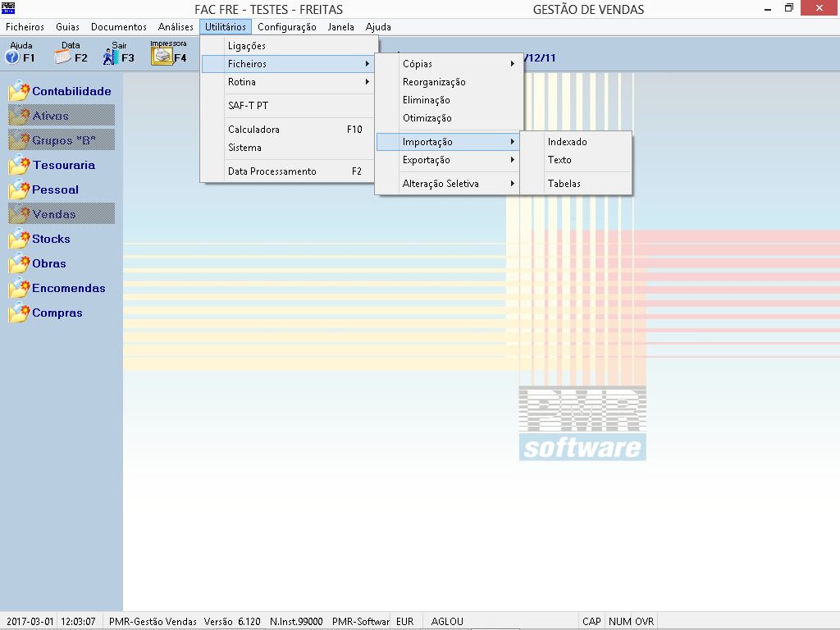
Task: Select Otimização in submenu
Action: click(449, 118)
